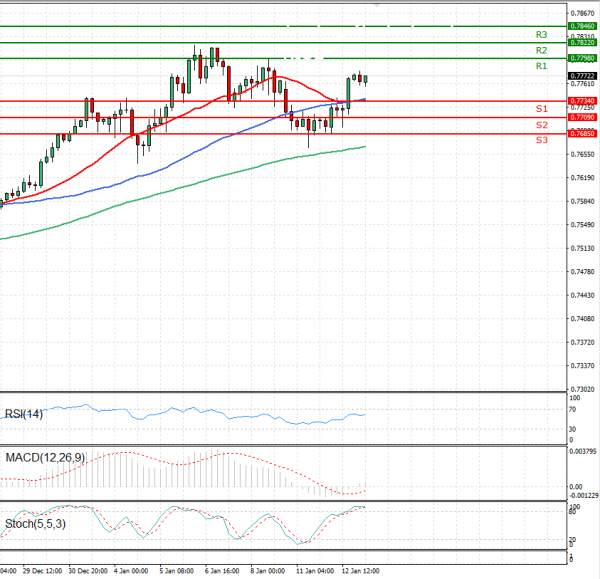600x579 pixels.
Task: Click the R1 resistance label
Action: coord(540,66)
